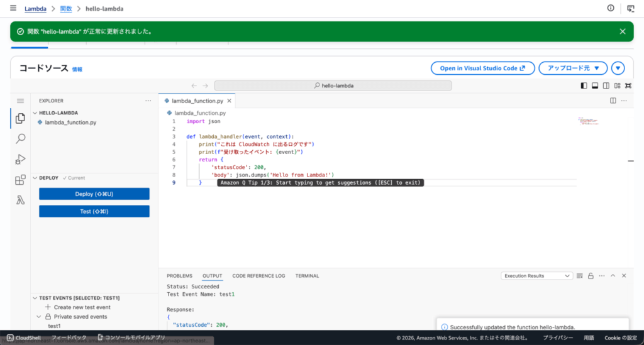Switch to the OUTPUT tab
This screenshot has width=644, height=345.
tap(212, 276)
